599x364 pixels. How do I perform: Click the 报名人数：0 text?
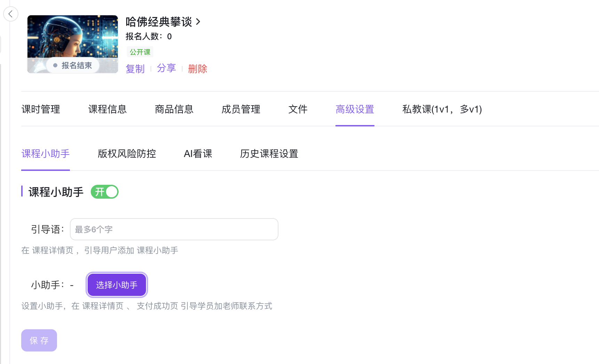(149, 36)
